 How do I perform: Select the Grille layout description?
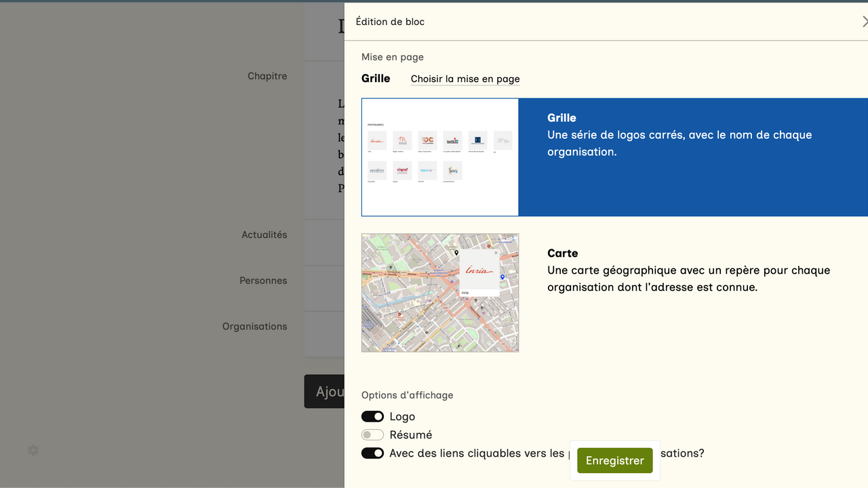click(679, 143)
